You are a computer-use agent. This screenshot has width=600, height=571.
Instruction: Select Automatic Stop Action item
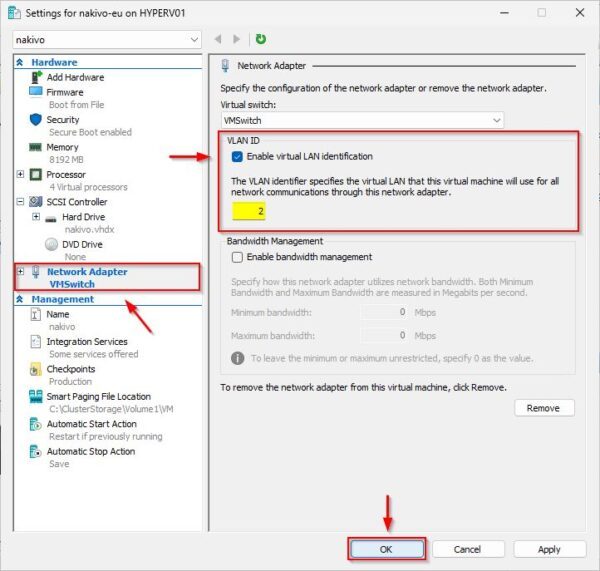pyautogui.click(x=91, y=452)
